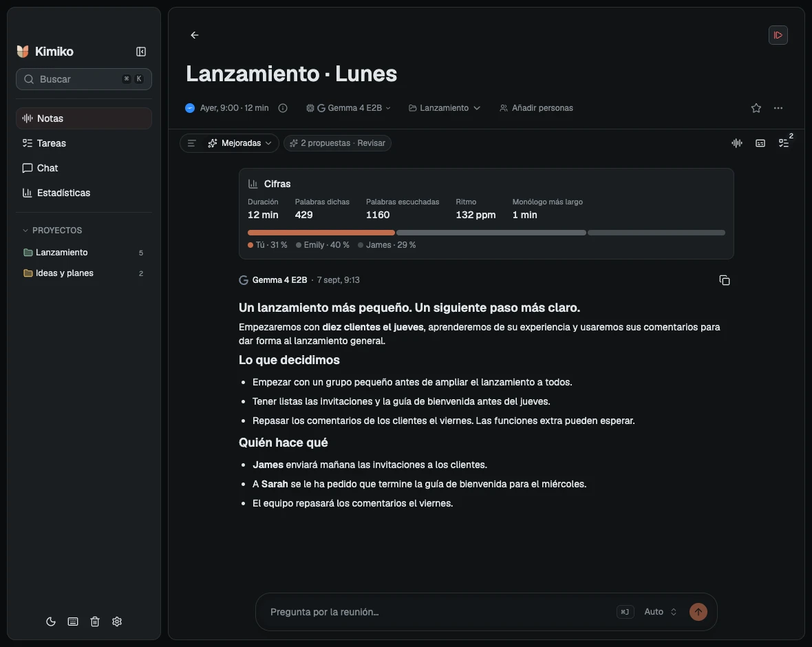The image size is (812, 647).
Task: Copy the summary with the copy icon
Action: click(x=725, y=280)
